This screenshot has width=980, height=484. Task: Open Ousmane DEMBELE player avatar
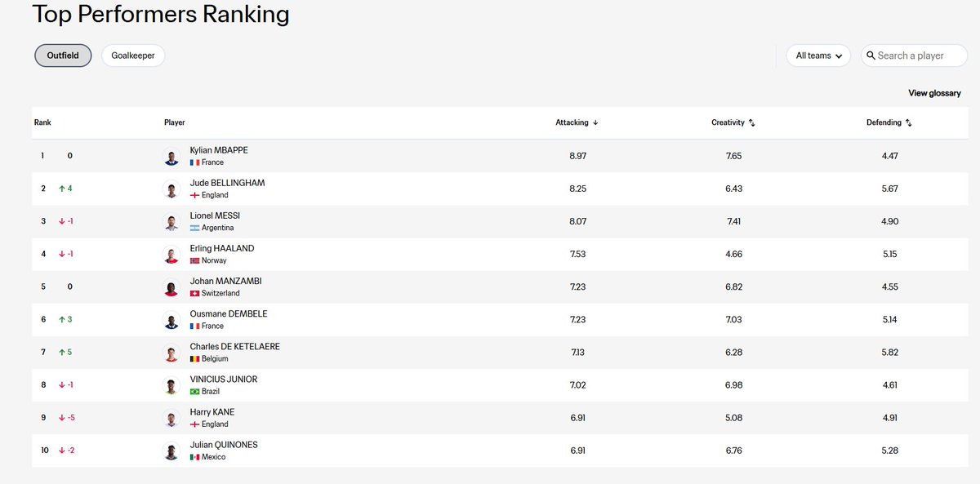tap(171, 320)
